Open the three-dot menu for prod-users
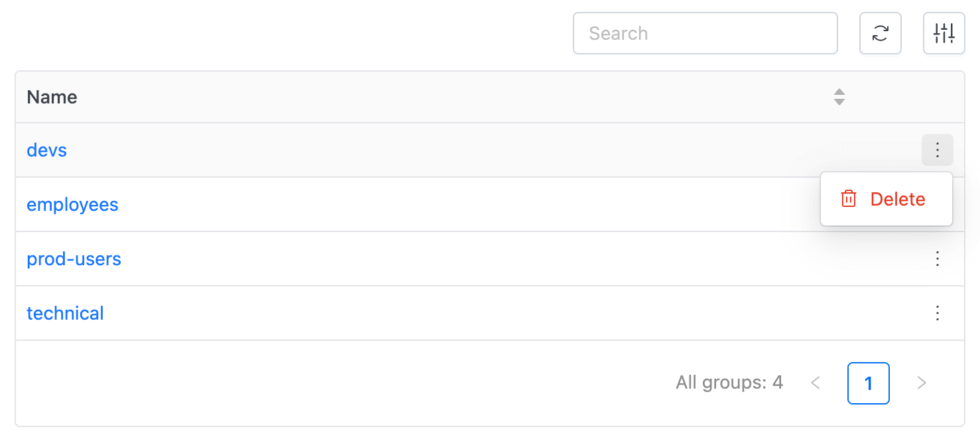Screen dimensions: 980x443 click(938, 259)
